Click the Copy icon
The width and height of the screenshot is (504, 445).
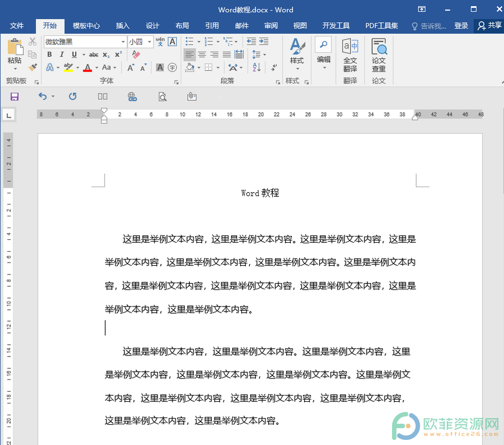point(32,54)
